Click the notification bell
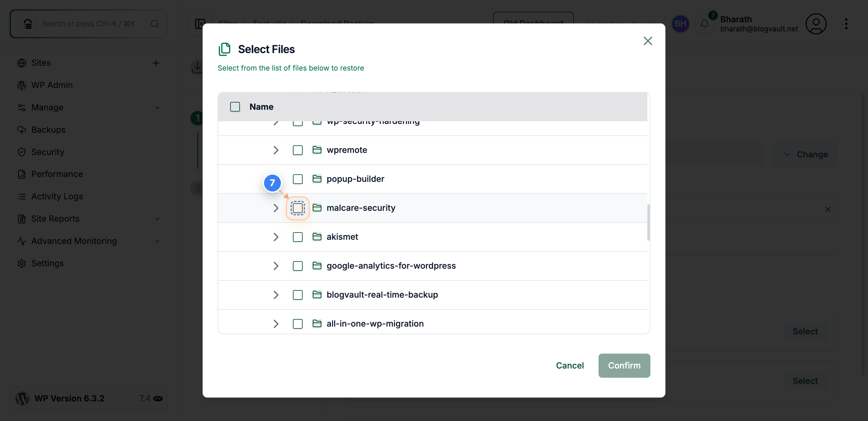 (x=704, y=24)
